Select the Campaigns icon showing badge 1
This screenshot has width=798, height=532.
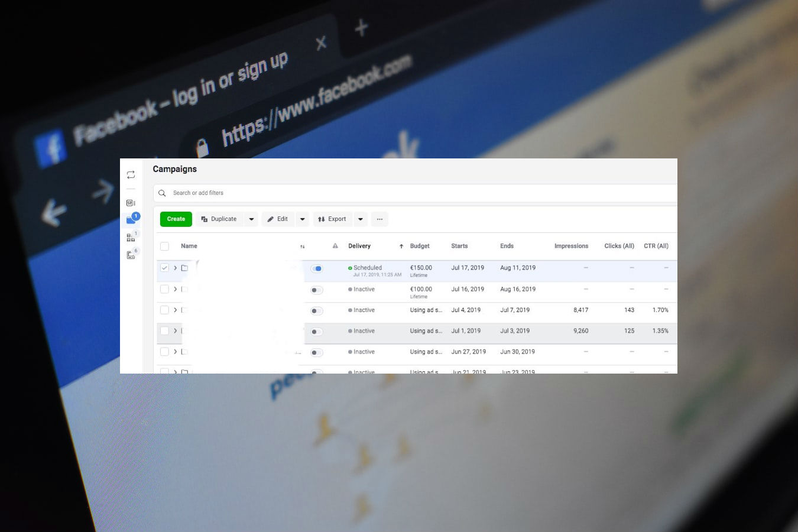(131, 220)
